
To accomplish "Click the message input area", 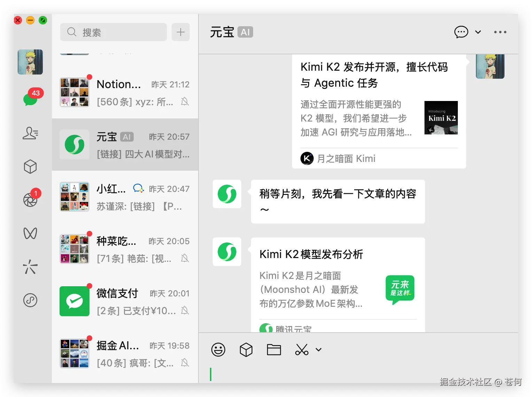I will pos(358,374).
